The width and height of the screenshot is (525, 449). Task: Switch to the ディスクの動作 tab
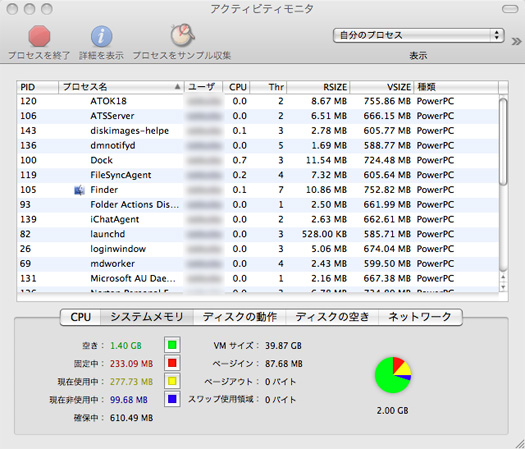[x=240, y=317]
